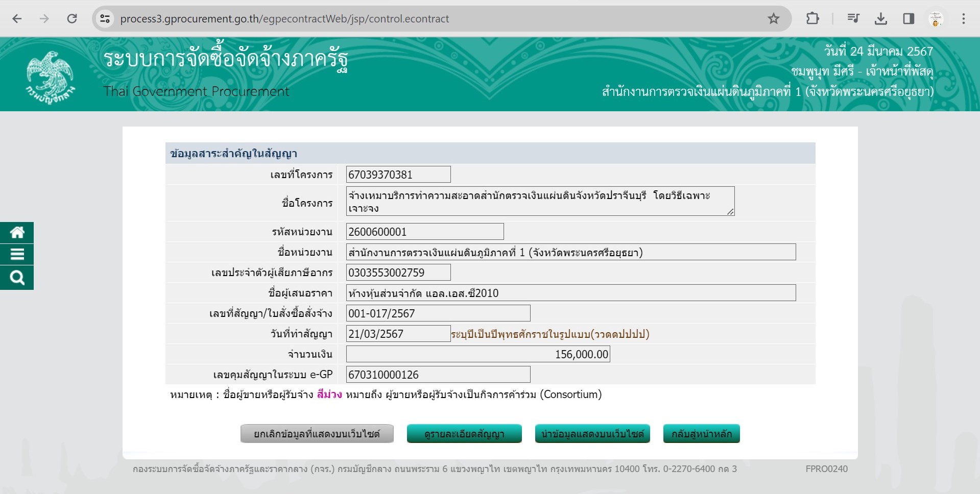This screenshot has width=980, height=494.
Task: Open the split screen icon in toolbar
Action: pyautogui.click(x=909, y=18)
